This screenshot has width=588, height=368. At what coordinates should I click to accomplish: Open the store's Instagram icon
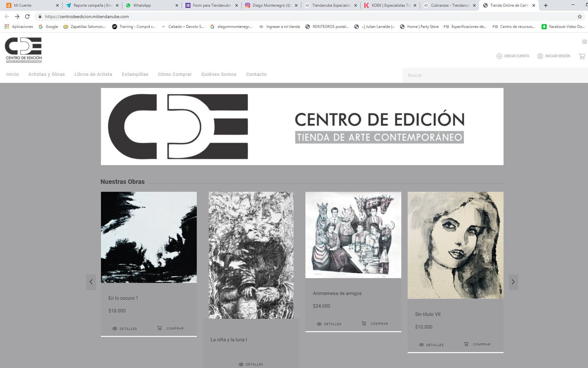coord(584,41)
